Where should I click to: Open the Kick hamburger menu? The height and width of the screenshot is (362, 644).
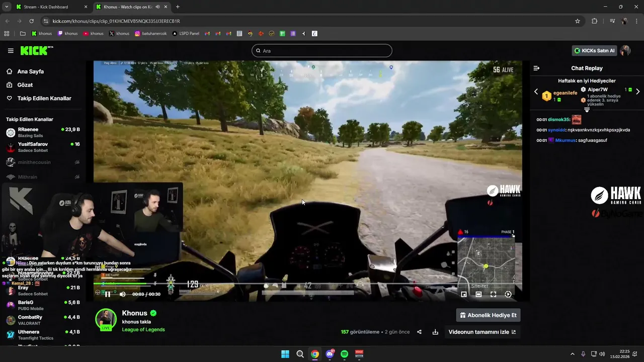[11, 51]
